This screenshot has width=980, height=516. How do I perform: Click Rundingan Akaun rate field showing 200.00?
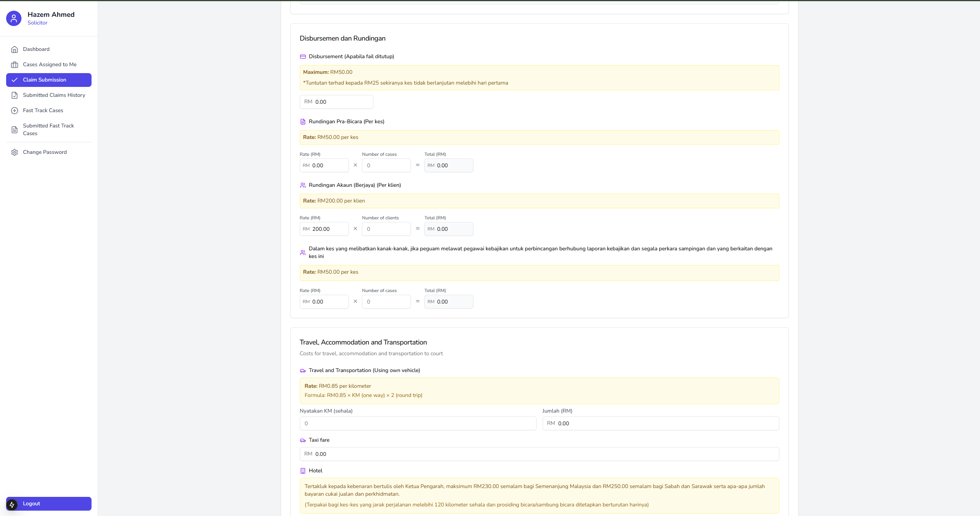[327, 229]
